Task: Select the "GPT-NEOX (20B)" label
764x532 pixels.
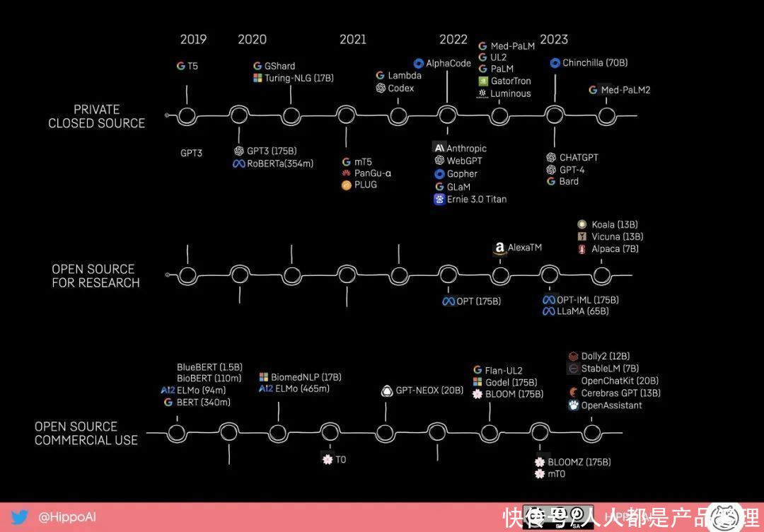Action: coord(429,391)
